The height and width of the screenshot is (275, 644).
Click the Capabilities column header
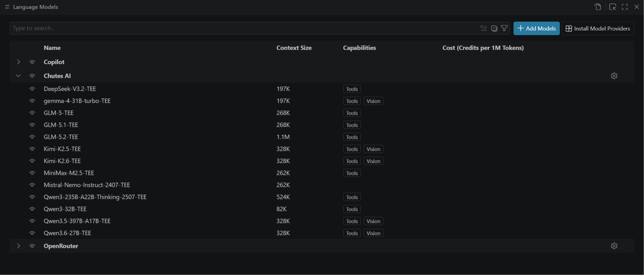[359, 48]
